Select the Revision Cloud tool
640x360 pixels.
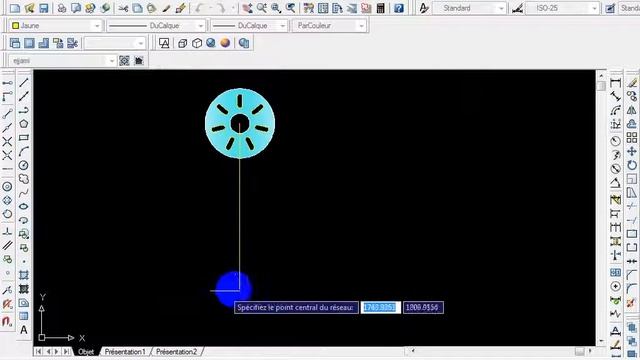click(24, 179)
